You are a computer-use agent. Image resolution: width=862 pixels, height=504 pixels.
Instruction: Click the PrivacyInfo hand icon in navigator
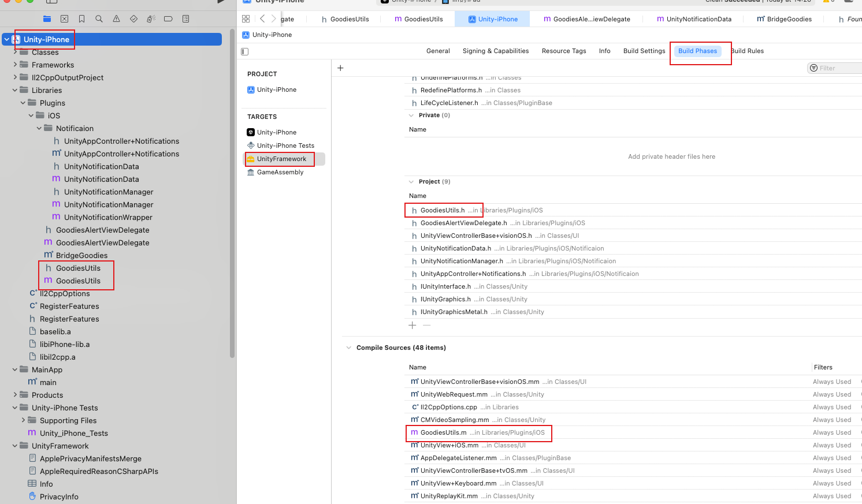pos(32,496)
